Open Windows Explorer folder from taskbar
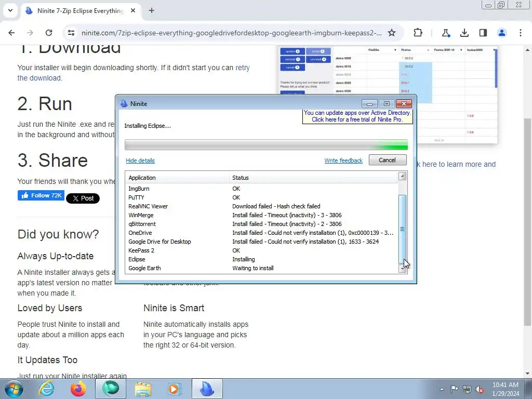The height and width of the screenshot is (399, 532). coord(143,389)
